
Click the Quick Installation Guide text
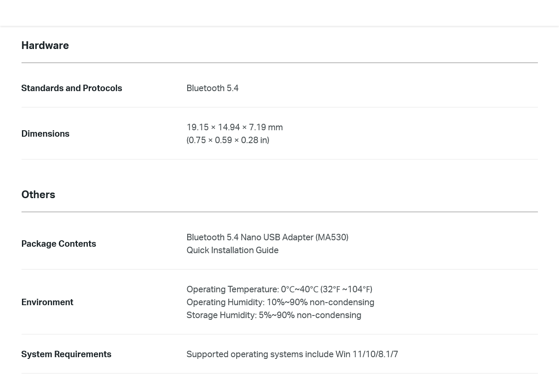click(232, 250)
